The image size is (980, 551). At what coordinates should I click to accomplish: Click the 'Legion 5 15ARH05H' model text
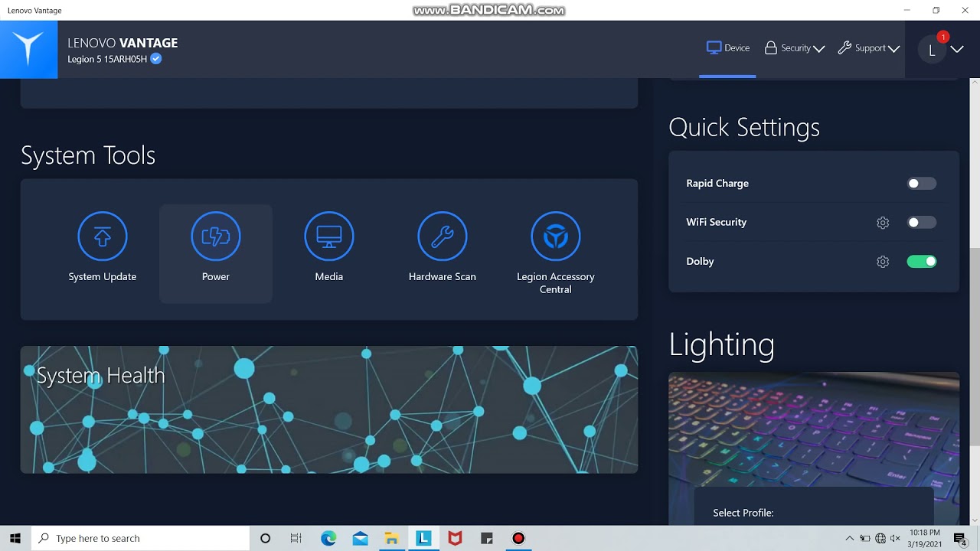pos(107,60)
